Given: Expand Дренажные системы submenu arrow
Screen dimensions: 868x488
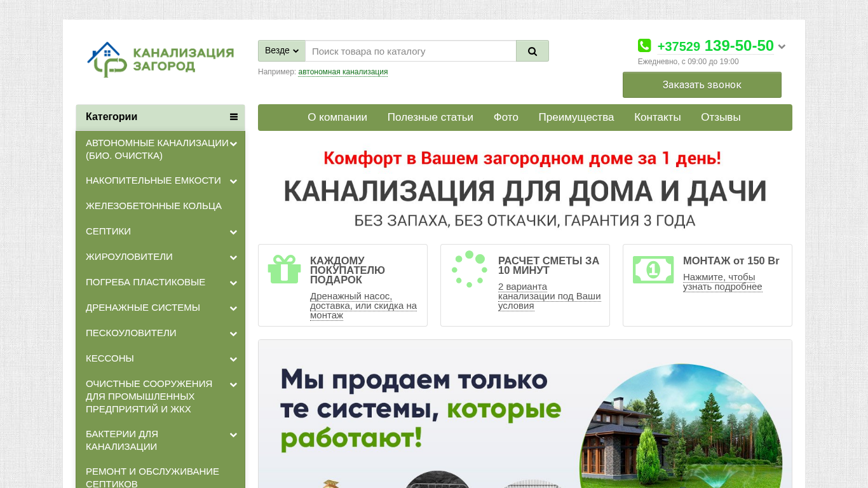Looking at the screenshot, I should click(234, 308).
